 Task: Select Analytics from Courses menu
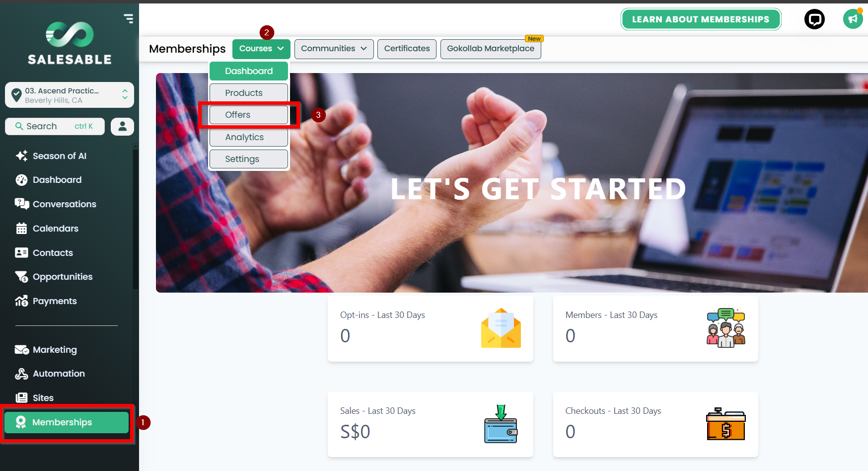(x=249, y=137)
